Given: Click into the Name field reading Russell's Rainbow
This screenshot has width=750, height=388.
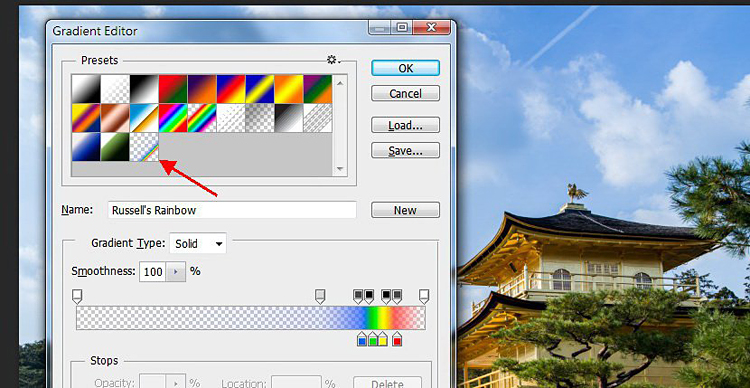Looking at the screenshot, I should 232,210.
